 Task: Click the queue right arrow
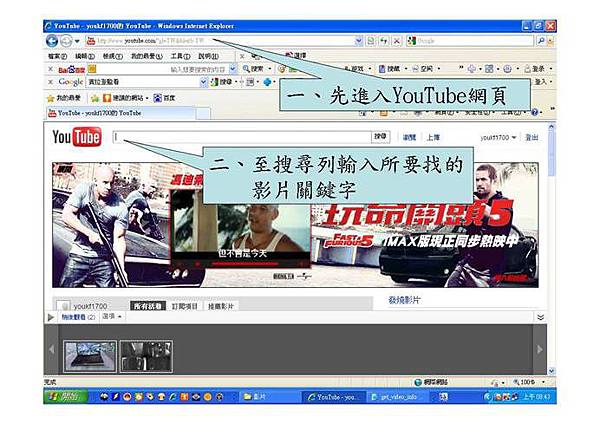(x=540, y=349)
